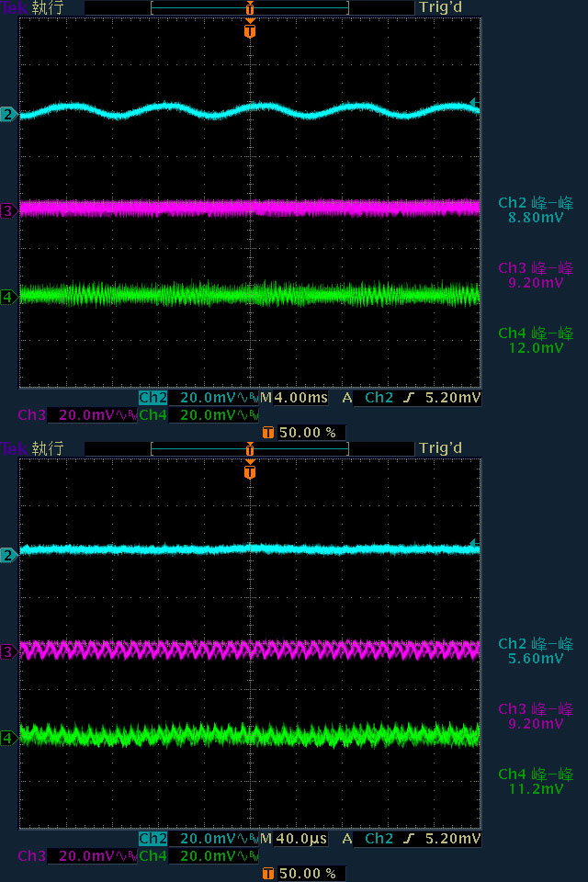
Task: Click record view bar above the 4.00ms capture
Action: pyautogui.click(x=250, y=8)
